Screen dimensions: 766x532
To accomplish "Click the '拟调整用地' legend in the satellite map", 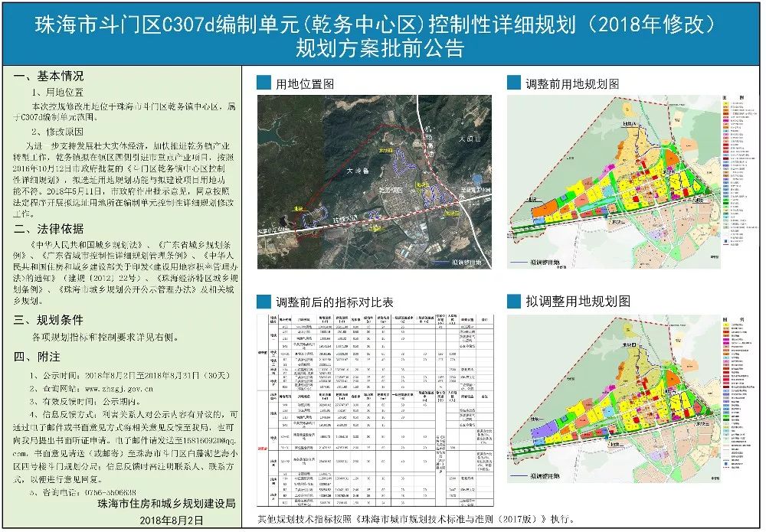I will pyautogui.click(x=457, y=262).
